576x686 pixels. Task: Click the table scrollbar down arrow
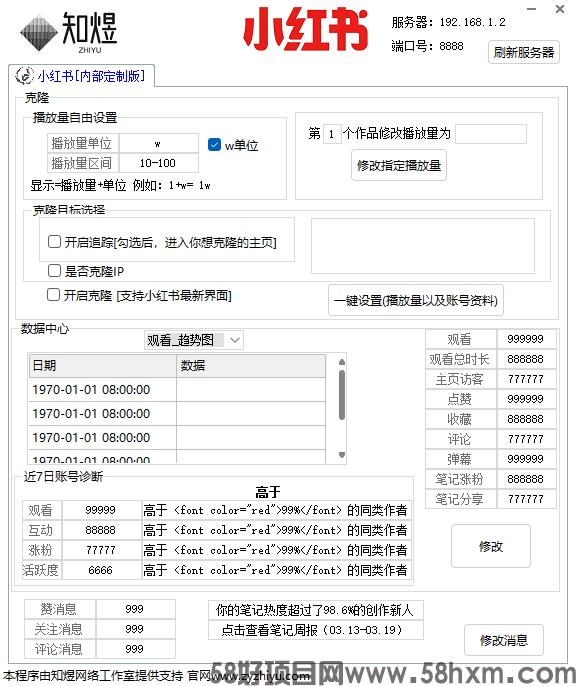tap(342, 455)
